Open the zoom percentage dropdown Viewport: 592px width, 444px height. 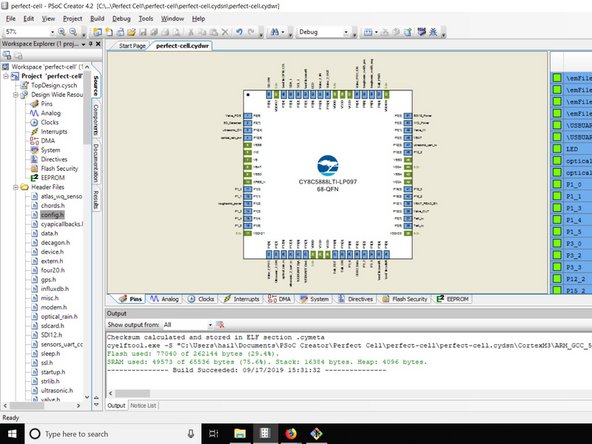tap(52, 32)
